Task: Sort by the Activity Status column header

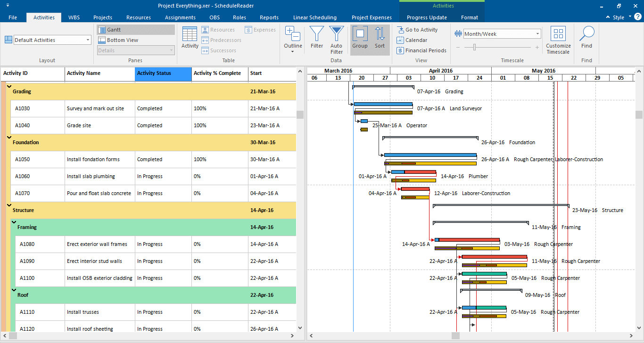Action: tap(163, 74)
